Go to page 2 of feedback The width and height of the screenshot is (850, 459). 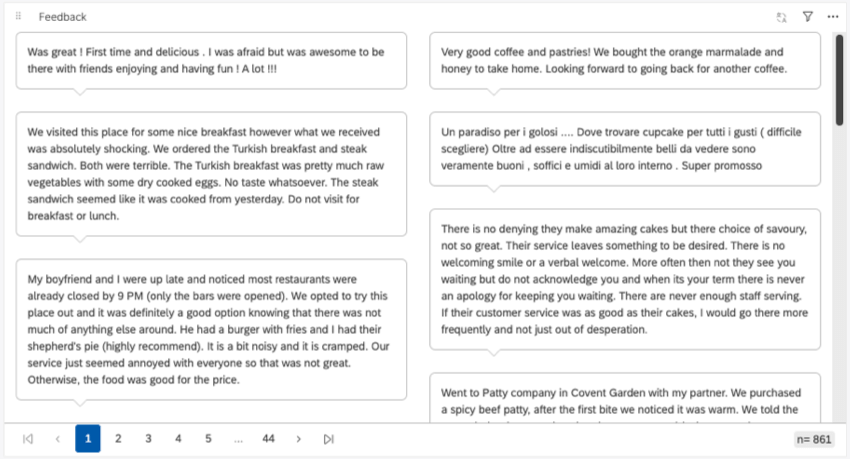pyautogui.click(x=118, y=439)
